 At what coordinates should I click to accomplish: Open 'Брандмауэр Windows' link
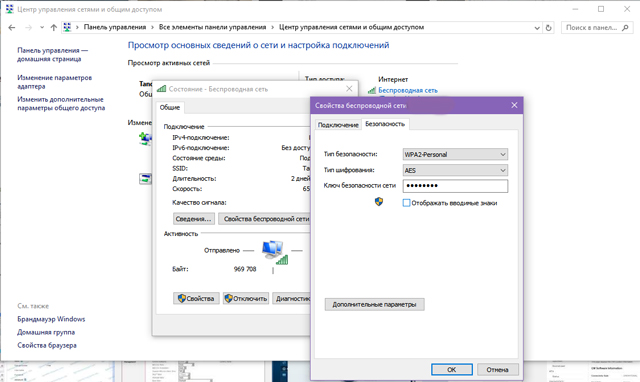click(x=51, y=319)
